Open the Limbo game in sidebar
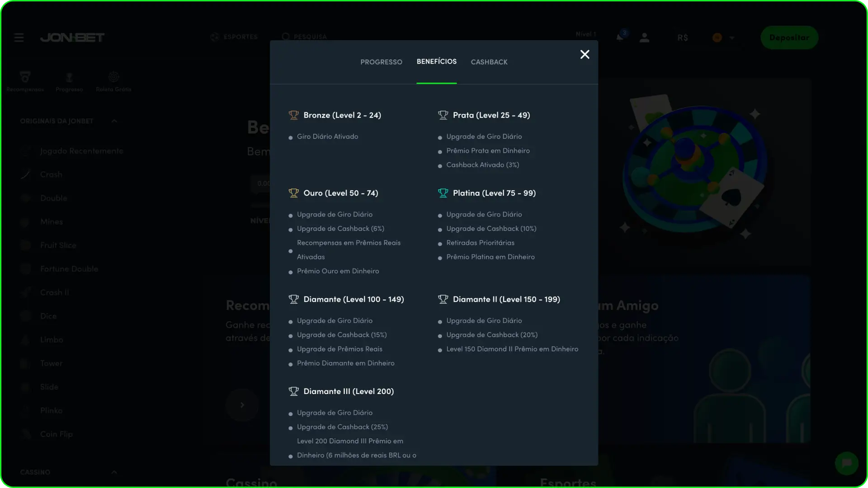 42,340
